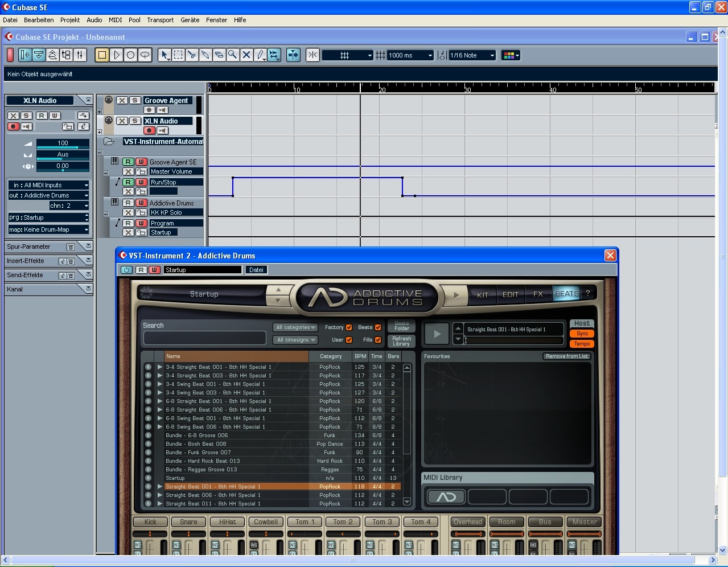Screen dimensions: 728x567
Task: Expand the Insert-Effekte section
Action: point(88,261)
